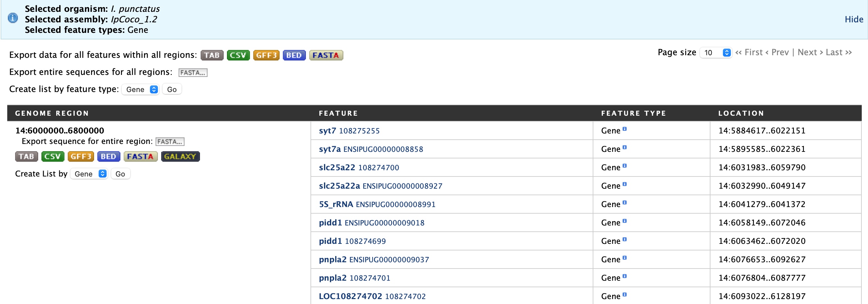
Task: Export all features as FASTA
Action: 326,55
